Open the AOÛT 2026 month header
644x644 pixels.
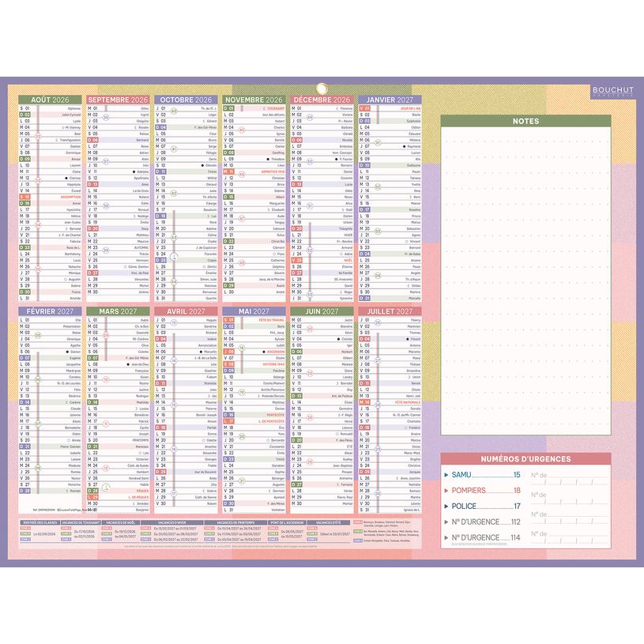(x=48, y=101)
